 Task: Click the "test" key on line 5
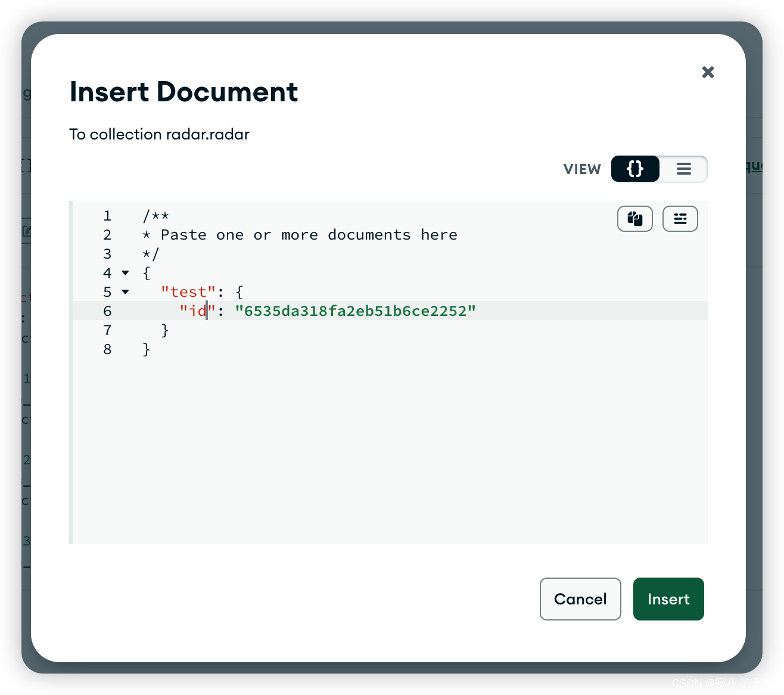pos(188,292)
